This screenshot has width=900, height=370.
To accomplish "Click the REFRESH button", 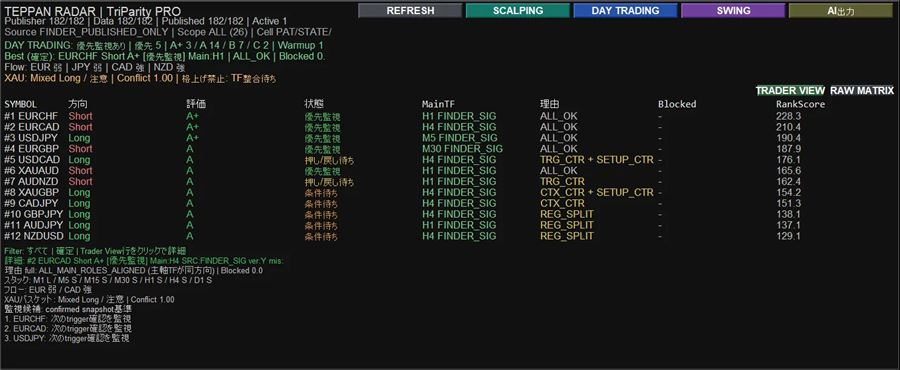I will point(410,10).
